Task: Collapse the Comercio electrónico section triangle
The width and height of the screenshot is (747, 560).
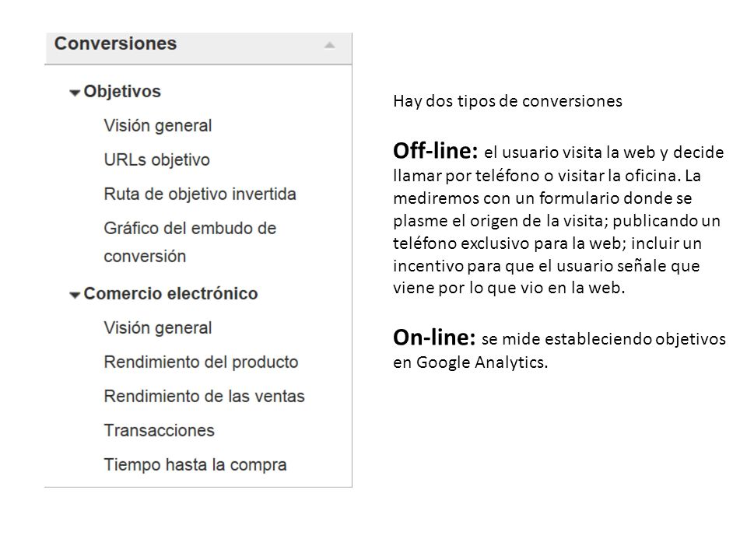Action: pyautogui.click(x=75, y=296)
